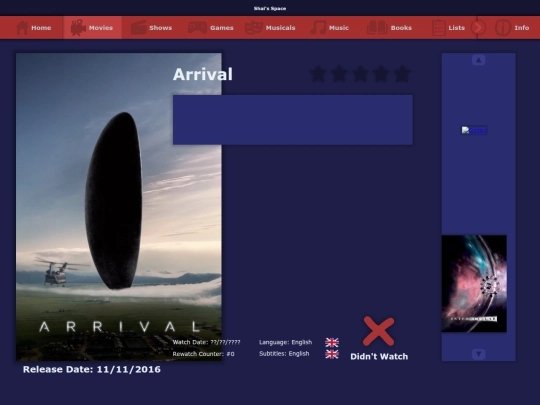This screenshot has height=405, width=540.
Task: Click the Subtitles UK flag icon
Action: click(x=332, y=354)
